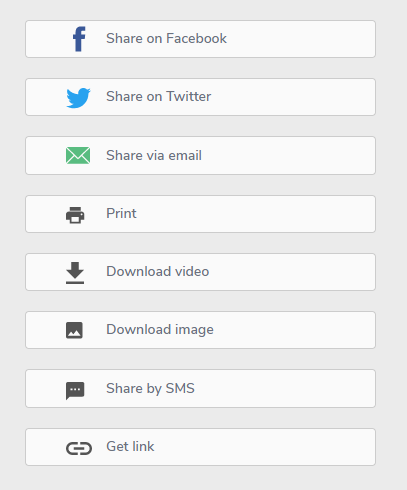Click the picture icon beside Download image
407x490 pixels.
click(x=74, y=330)
